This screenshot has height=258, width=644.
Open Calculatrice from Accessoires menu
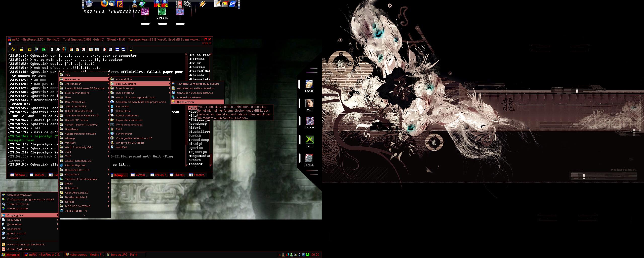123,111
